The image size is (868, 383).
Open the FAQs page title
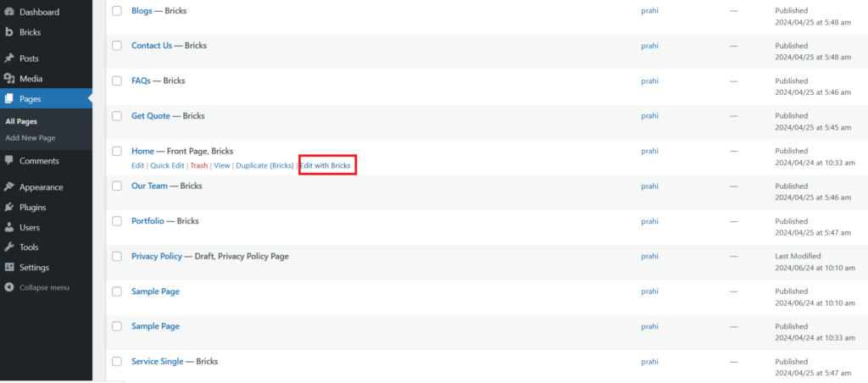141,80
